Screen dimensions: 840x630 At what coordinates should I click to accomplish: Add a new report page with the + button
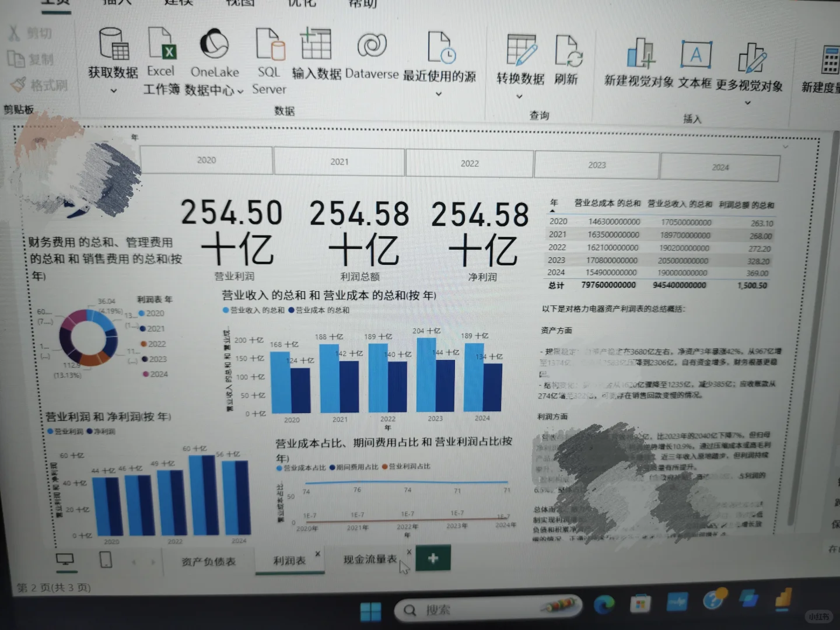point(433,558)
